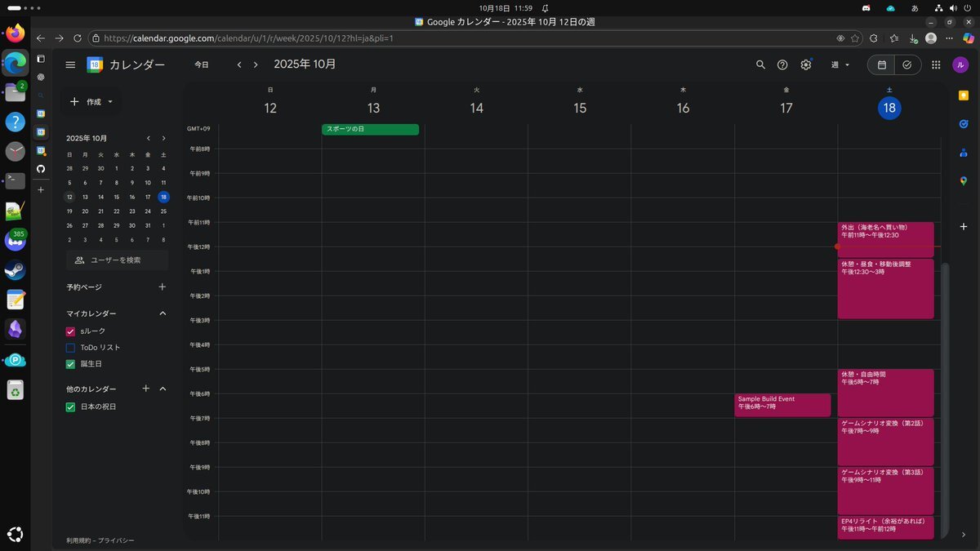
Task: Open the Sample Build Event entry
Action: click(x=782, y=404)
